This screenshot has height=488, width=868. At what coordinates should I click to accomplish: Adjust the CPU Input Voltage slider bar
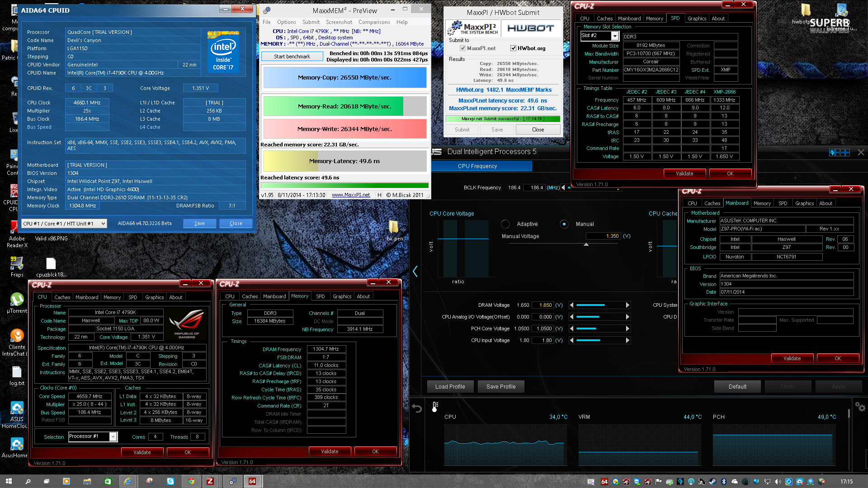pyautogui.click(x=599, y=341)
